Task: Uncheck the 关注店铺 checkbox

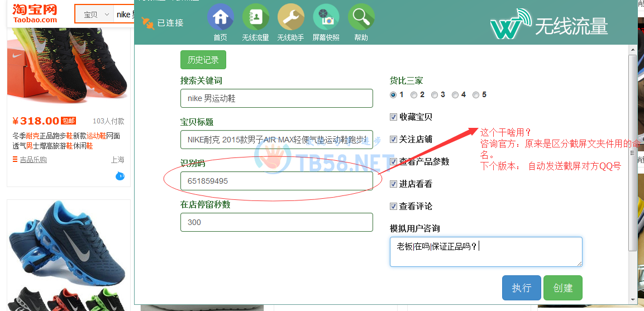Action: pos(393,139)
